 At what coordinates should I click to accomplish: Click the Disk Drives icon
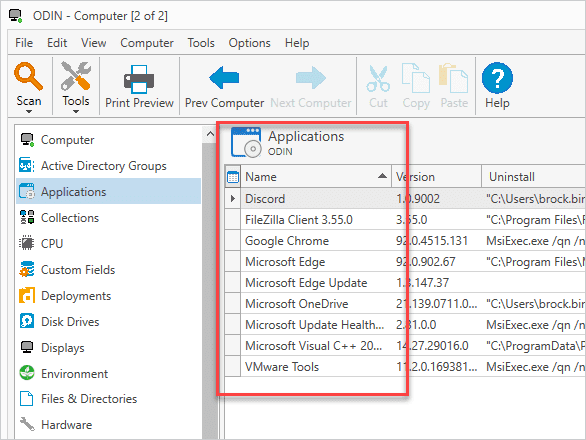[x=27, y=321]
